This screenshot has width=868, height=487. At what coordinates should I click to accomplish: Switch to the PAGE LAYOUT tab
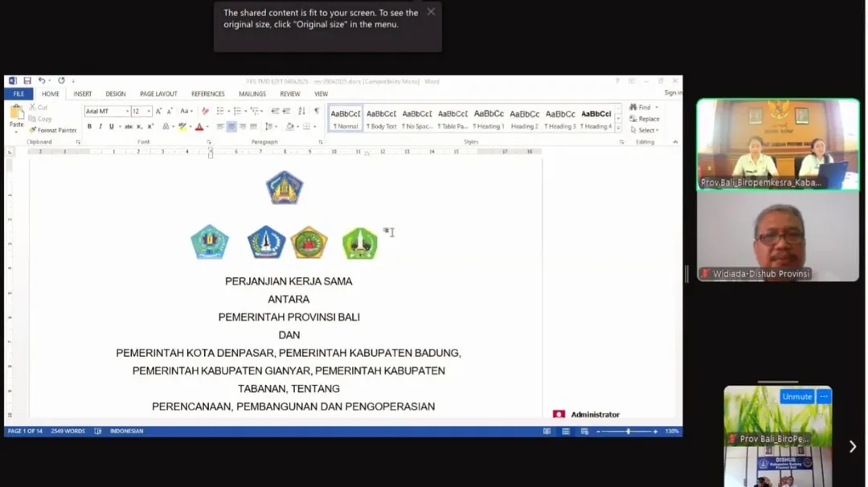(x=158, y=94)
